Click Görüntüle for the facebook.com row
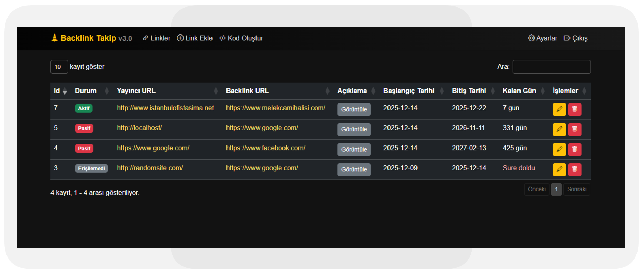The height and width of the screenshot is (278, 644). click(x=354, y=150)
